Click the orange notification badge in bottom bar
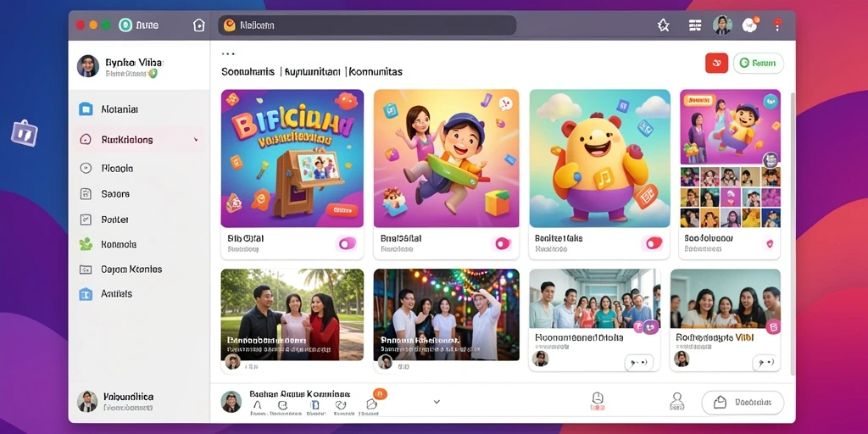868x434 pixels. tap(380, 393)
